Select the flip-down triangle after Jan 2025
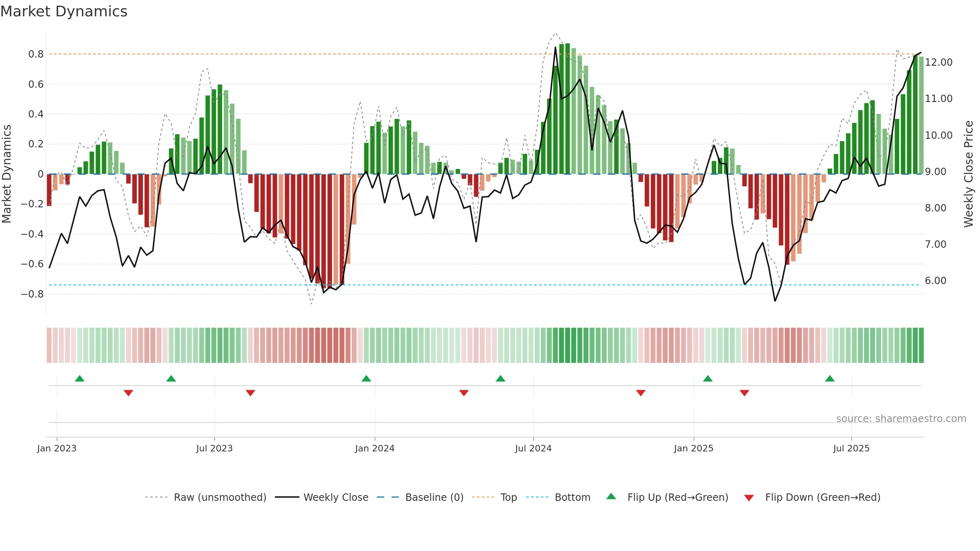 click(x=744, y=393)
